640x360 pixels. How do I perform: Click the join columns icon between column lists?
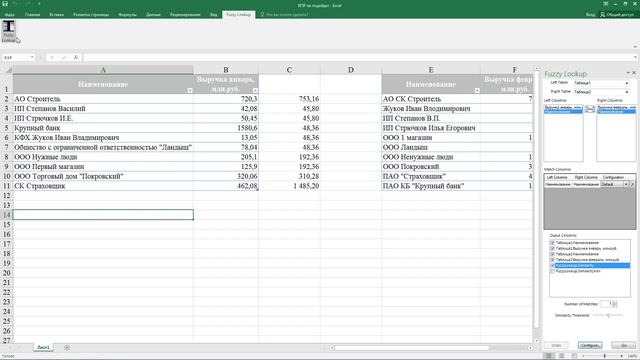click(590, 109)
